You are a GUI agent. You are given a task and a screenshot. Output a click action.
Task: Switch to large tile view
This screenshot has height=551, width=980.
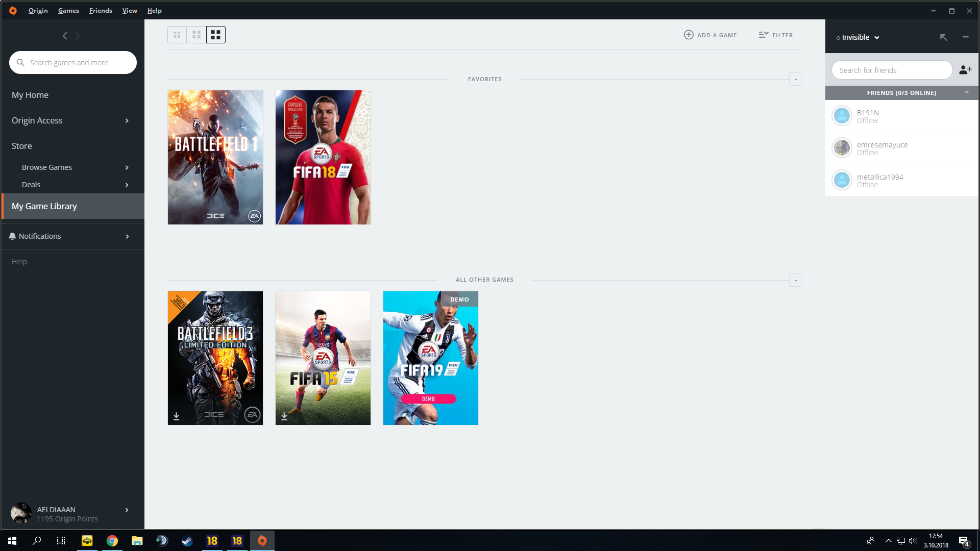click(x=216, y=35)
